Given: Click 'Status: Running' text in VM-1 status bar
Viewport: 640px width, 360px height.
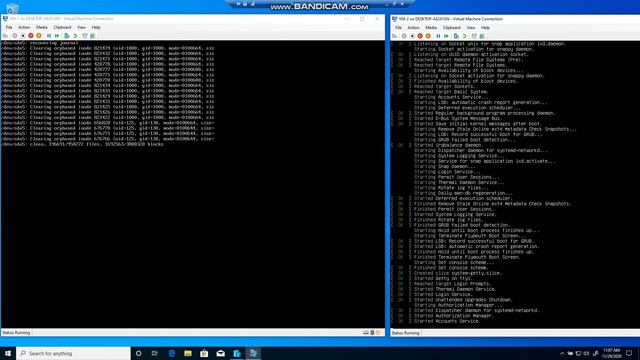Looking at the screenshot, I should [x=16, y=333].
